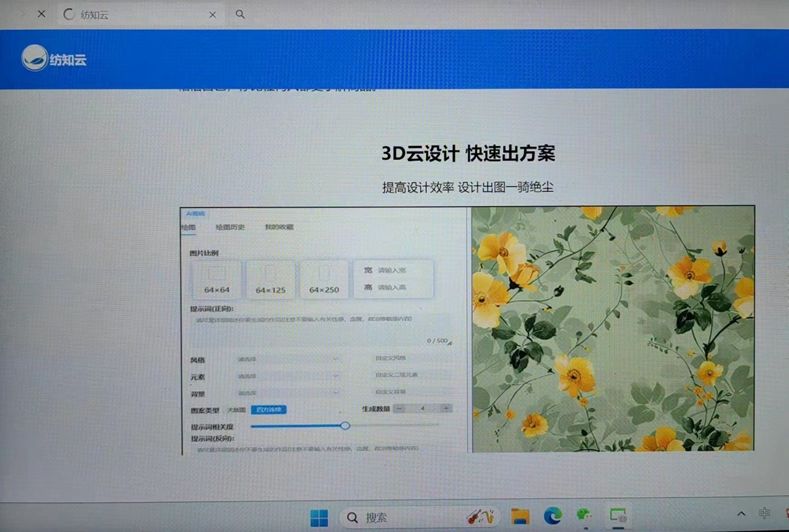Open File Explorer from the taskbar
789x532 pixels.
coord(520,517)
